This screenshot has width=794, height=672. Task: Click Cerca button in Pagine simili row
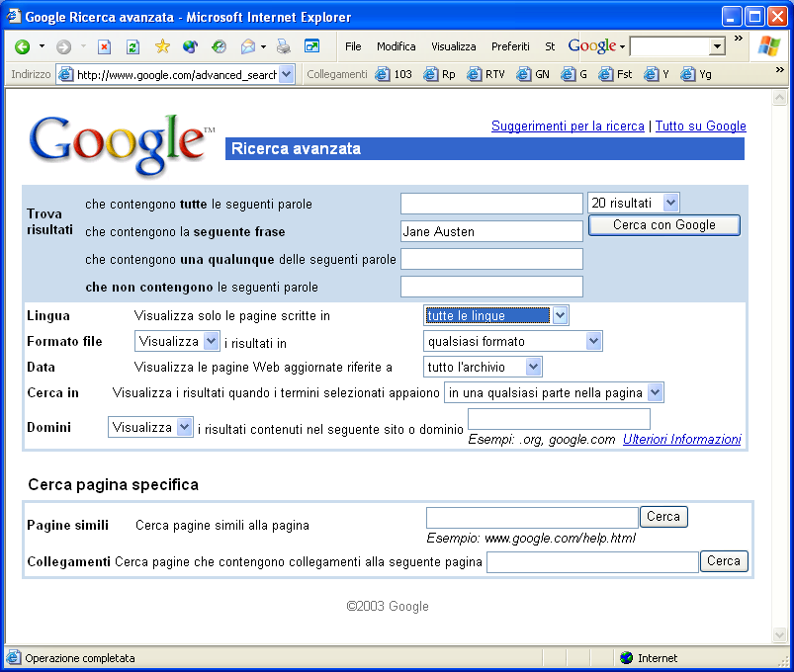[663, 517]
